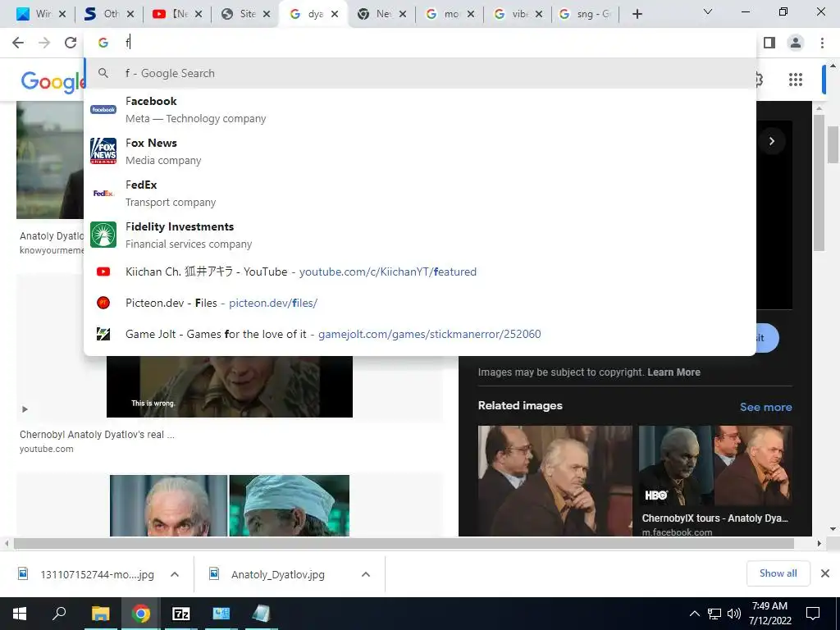Open Chrome three-dot menu
Viewport: 840px width, 630px height.
pyautogui.click(x=822, y=43)
